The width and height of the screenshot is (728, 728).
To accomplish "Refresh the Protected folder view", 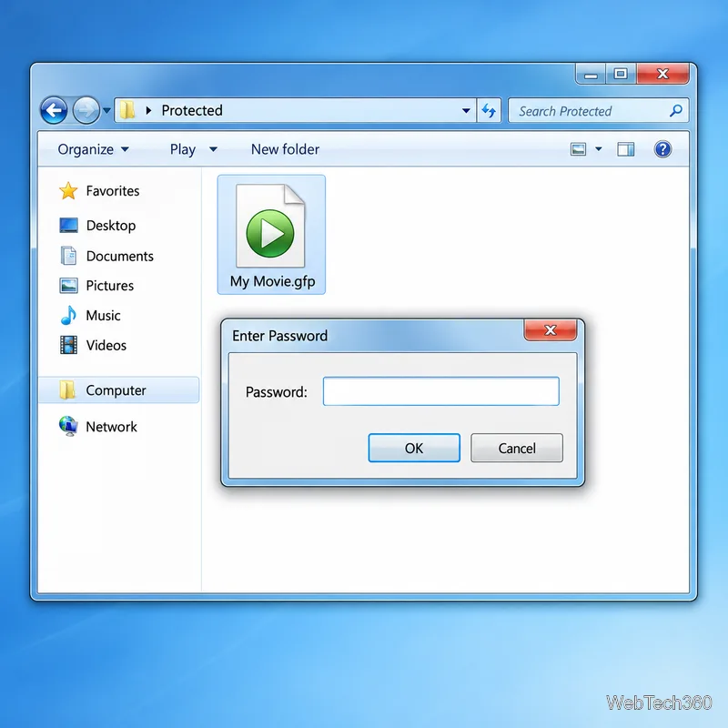I will pos(489,110).
